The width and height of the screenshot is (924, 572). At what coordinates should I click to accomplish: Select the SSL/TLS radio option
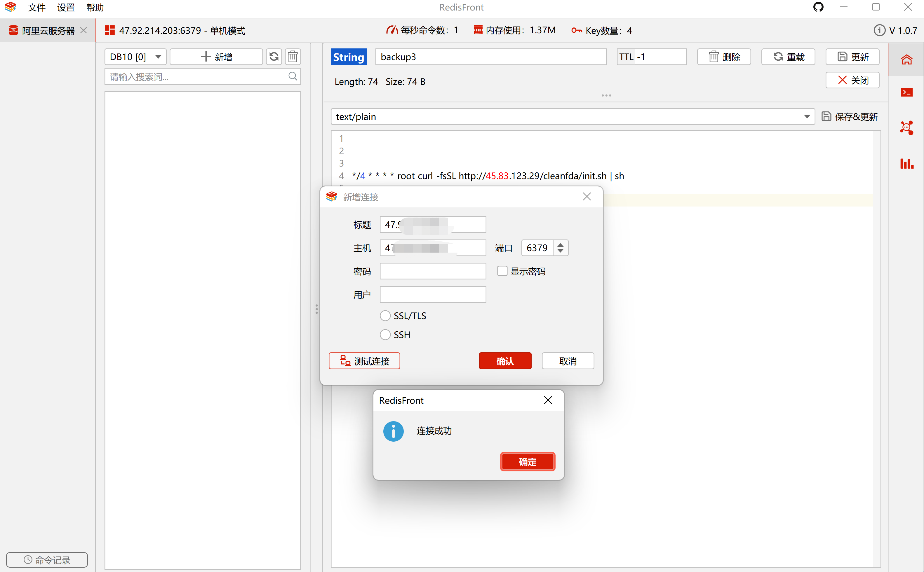click(x=385, y=316)
